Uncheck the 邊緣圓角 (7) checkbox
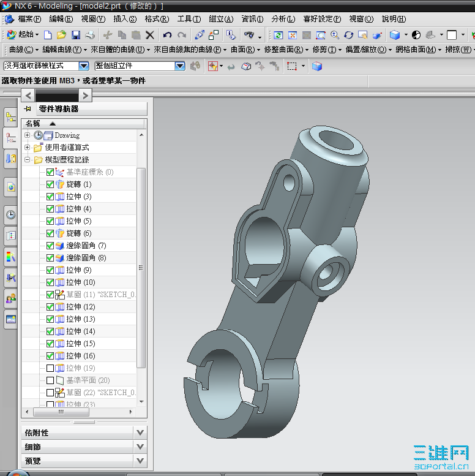Screen dimensions: 475x476 [50, 246]
